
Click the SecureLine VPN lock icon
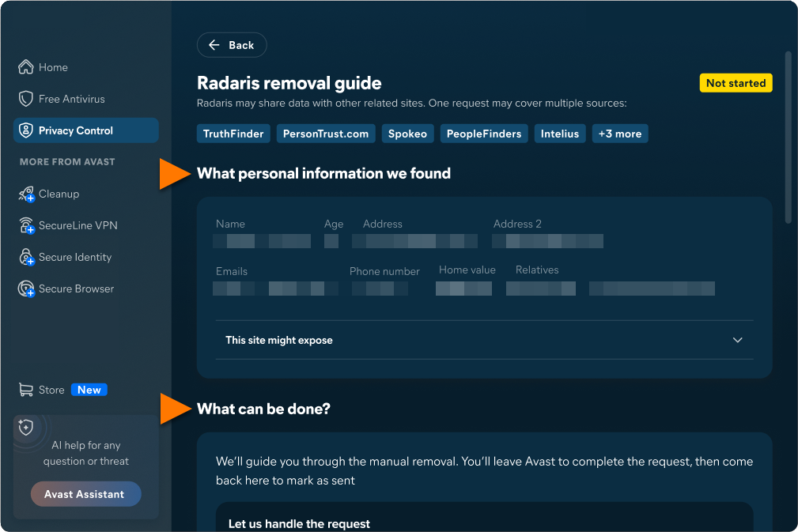pos(26,225)
